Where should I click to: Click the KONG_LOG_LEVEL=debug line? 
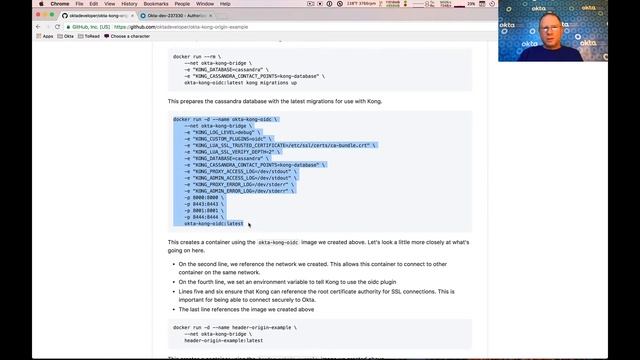[x=222, y=132]
